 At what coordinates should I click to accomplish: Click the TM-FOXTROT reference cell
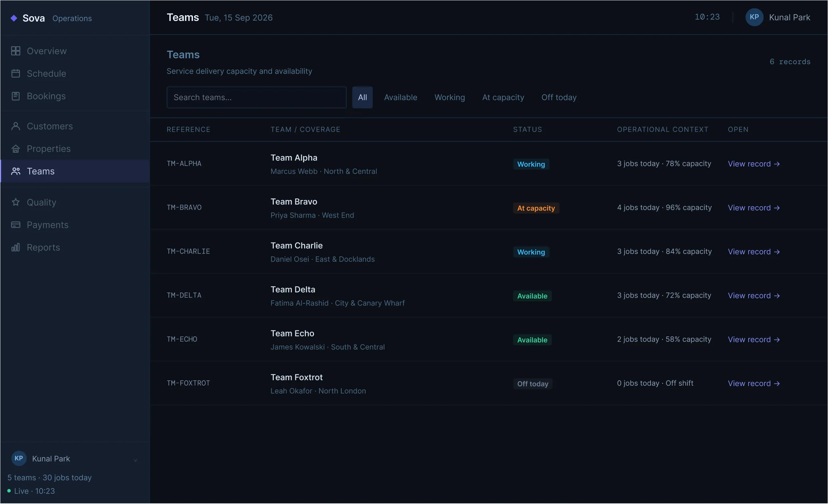[188, 383]
